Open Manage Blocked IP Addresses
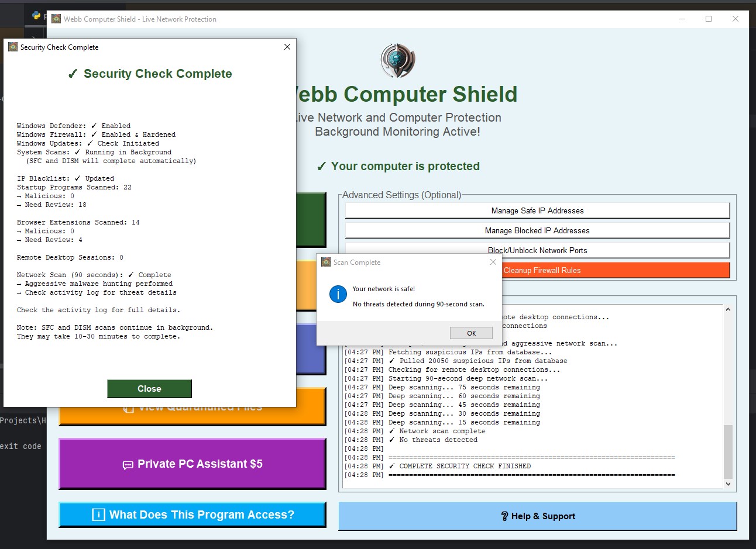The image size is (756, 549). pyautogui.click(x=537, y=230)
